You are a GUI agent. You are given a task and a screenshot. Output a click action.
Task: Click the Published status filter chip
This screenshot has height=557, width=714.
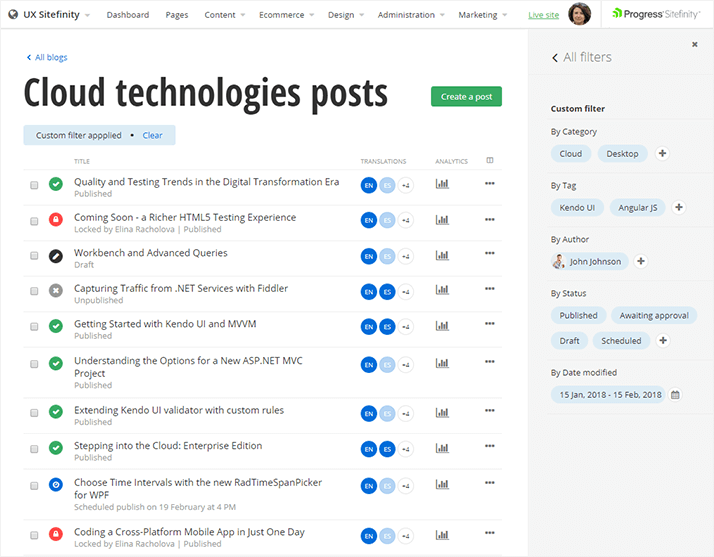(578, 315)
